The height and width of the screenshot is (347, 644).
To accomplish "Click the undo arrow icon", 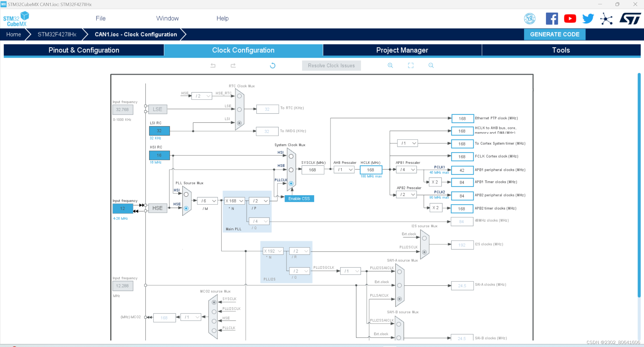I will 213,66.
